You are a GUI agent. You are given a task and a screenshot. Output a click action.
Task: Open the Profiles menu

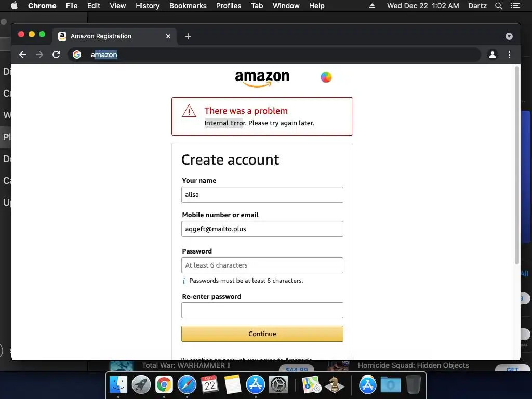coord(229,6)
